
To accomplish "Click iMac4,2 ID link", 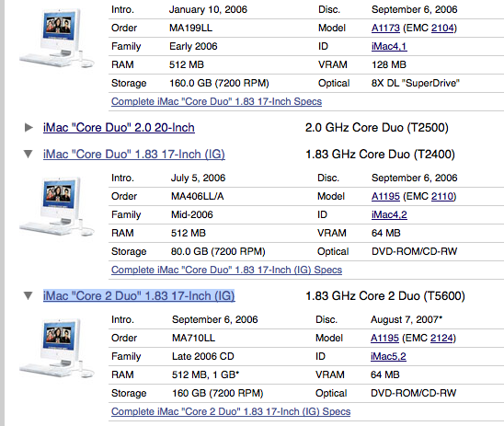I will pyautogui.click(x=389, y=214).
